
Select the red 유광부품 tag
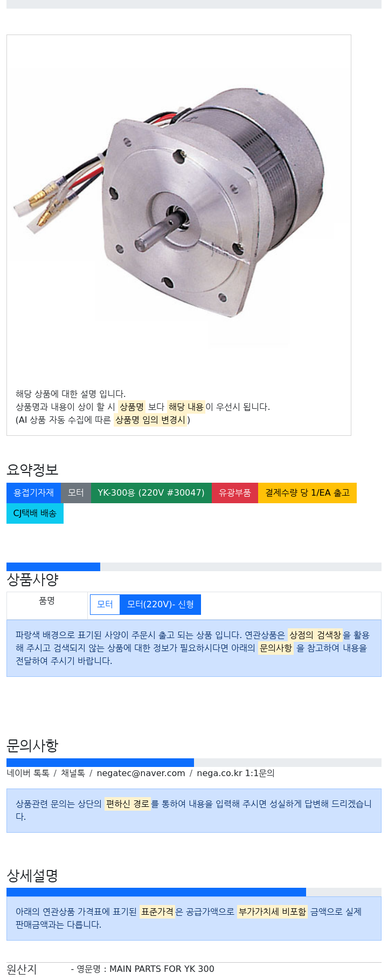click(x=235, y=493)
